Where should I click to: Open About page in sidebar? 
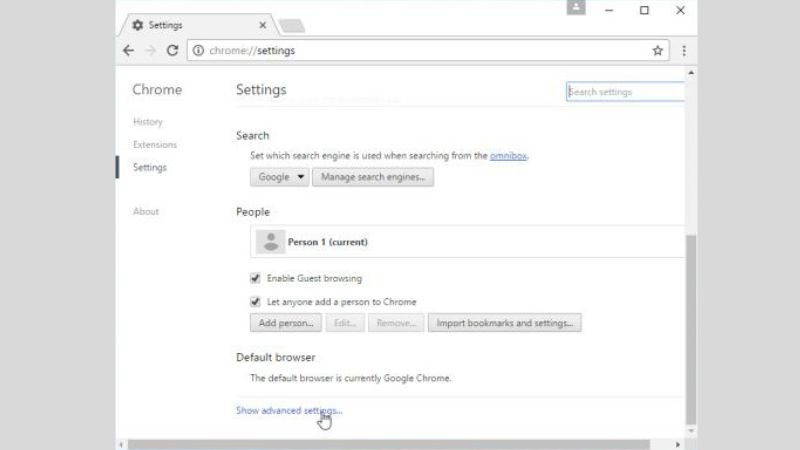[x=145, y=211]
